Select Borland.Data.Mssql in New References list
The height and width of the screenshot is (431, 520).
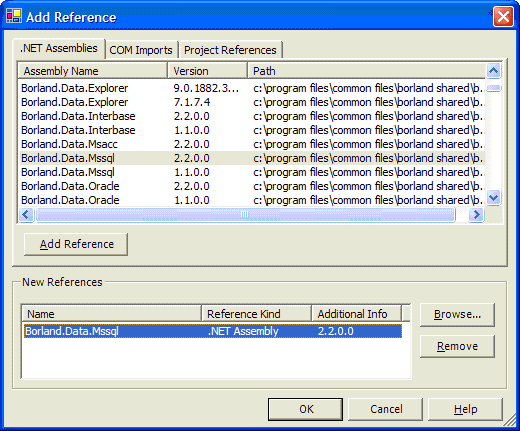[x=213, y=331]
